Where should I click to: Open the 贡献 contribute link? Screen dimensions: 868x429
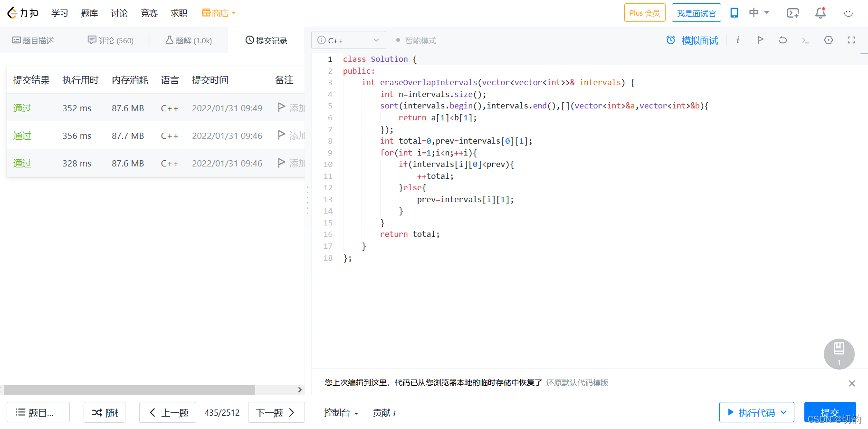[384, 413]
